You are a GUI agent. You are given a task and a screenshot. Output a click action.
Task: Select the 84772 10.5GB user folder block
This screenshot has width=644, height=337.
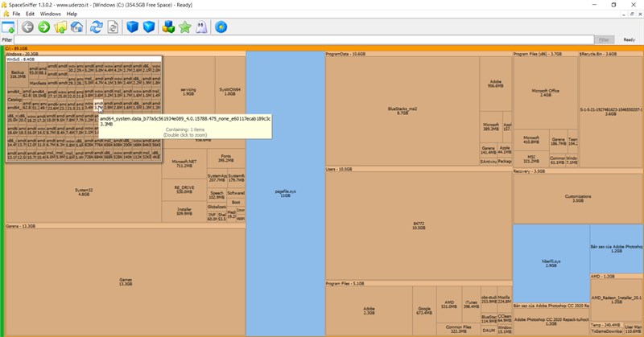[419, 225]
